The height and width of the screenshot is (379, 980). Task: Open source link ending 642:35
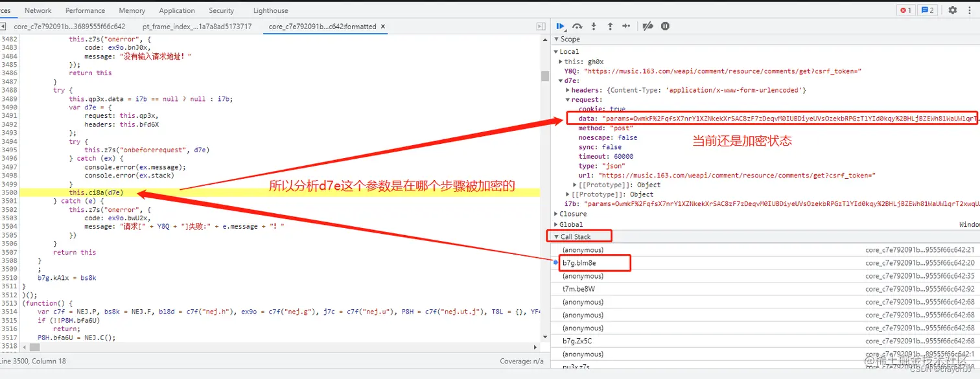tap(920, 276)
